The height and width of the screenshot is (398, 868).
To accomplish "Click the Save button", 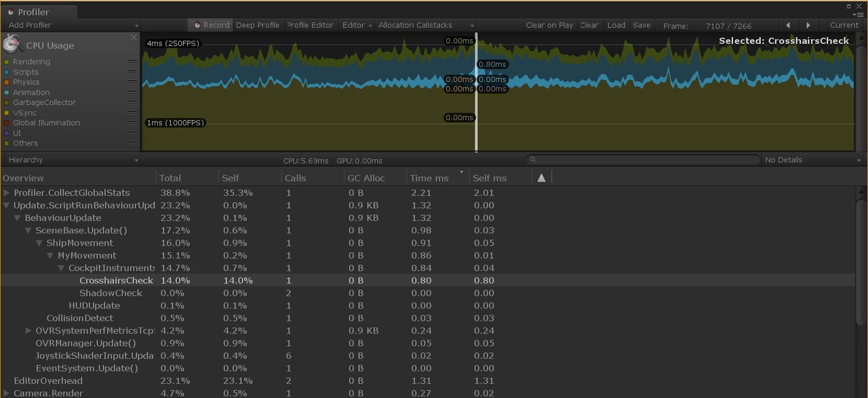I will [x=641, y=25].
